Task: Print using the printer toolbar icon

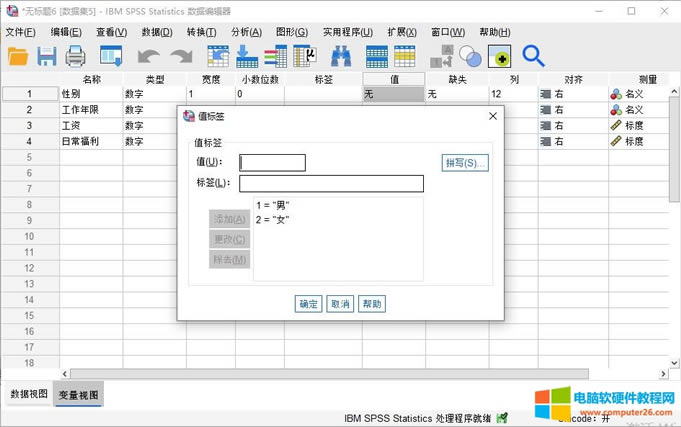Action: [75, 57]
